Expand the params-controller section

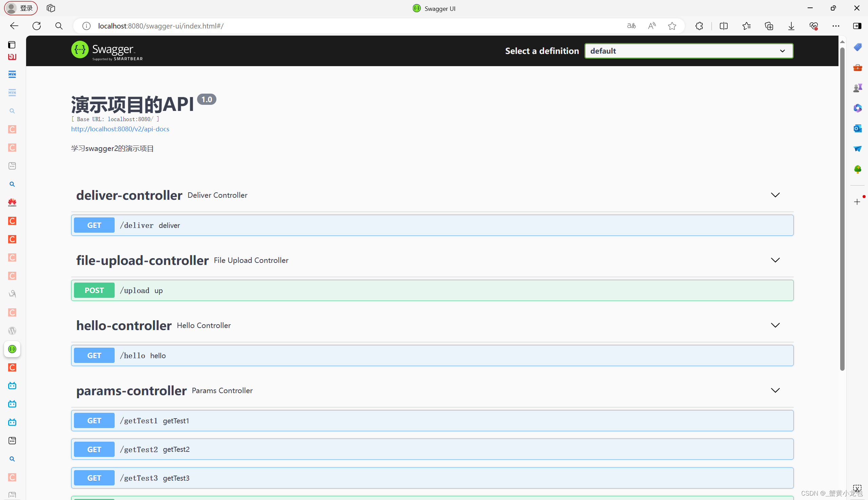click(775, 390)
